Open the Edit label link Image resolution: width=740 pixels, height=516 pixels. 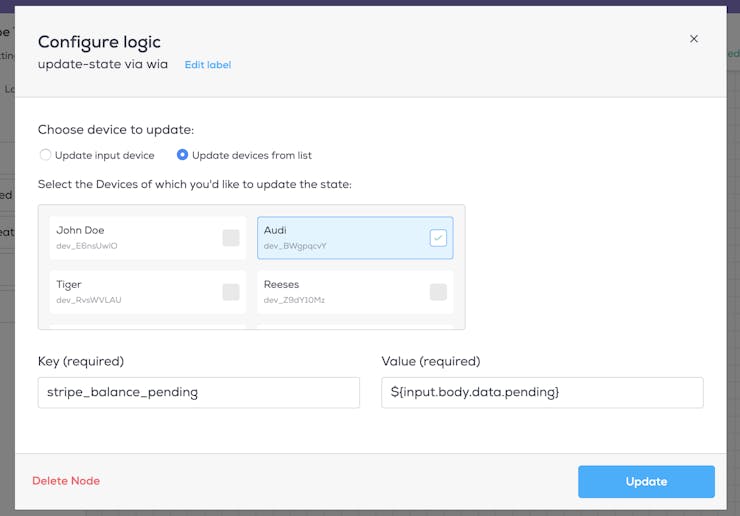tap(208, 65)
